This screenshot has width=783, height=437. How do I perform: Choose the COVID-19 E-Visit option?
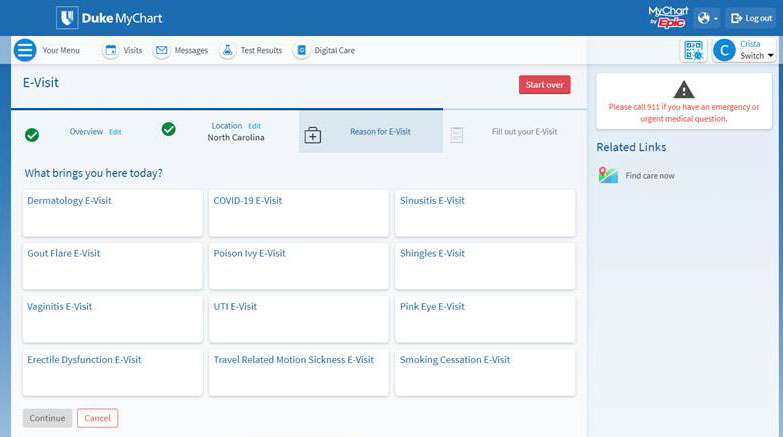(x=298, y=212)
